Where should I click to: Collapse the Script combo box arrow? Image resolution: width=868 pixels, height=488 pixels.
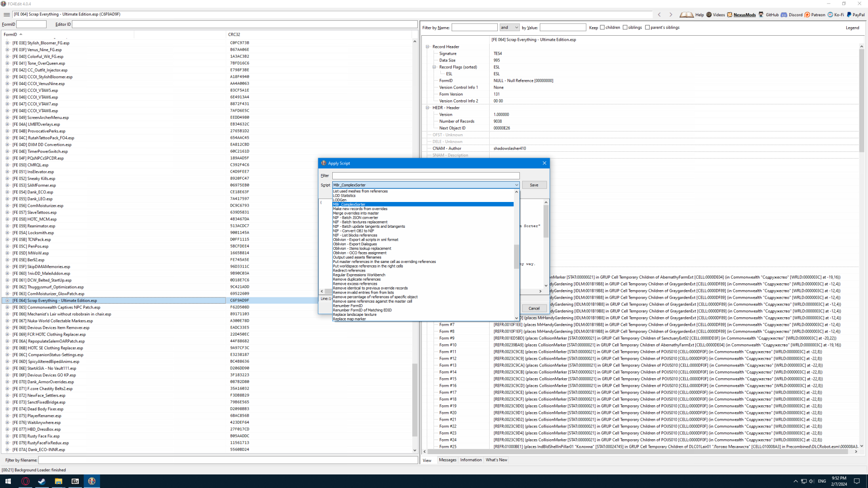(x=516, y=185)
